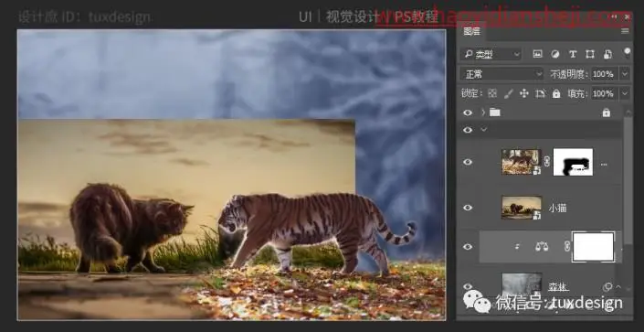
Task: Toggle visibility of color balance adjustment layer
Action: pos(468,246)
